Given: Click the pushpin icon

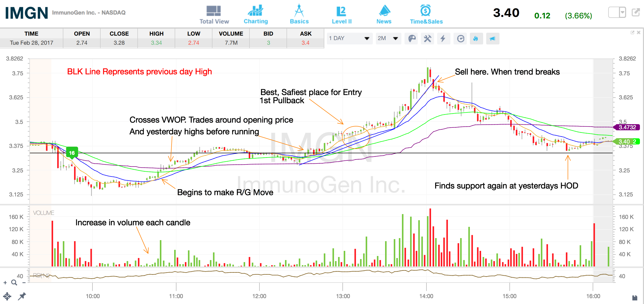Looking at the screenshot, I should click(x=22, y=296).
